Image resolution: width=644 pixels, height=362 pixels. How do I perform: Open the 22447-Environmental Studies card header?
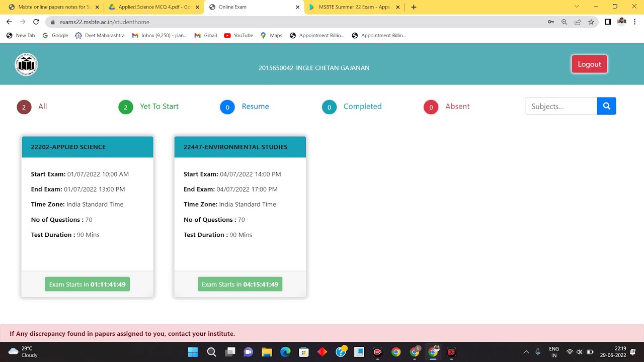click(x=240, y=147)
